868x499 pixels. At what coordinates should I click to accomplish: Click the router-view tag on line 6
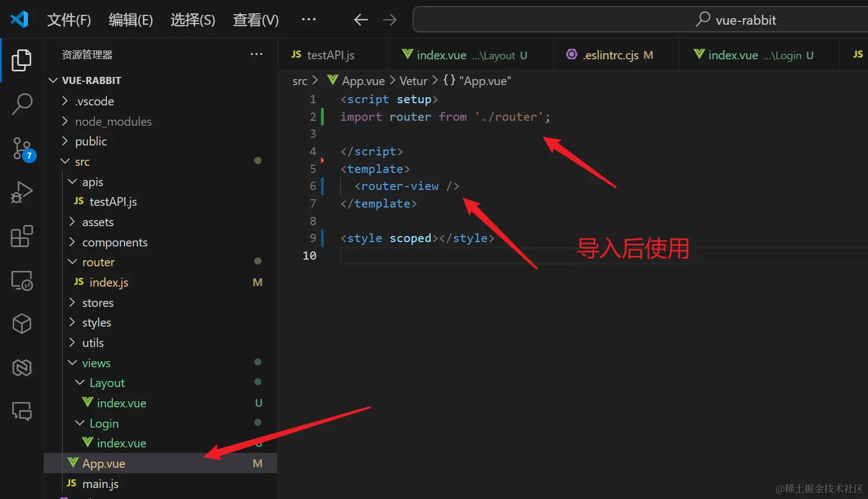click(x=407, y=186)
